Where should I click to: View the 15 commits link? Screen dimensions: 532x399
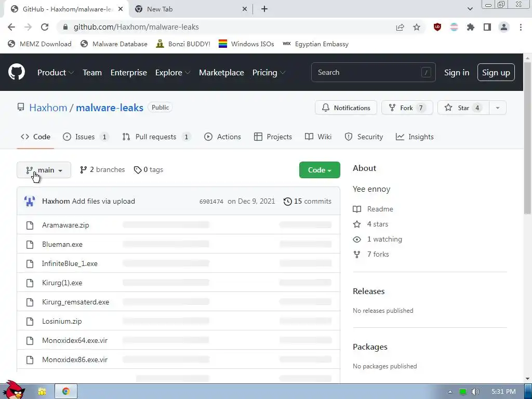308,202
